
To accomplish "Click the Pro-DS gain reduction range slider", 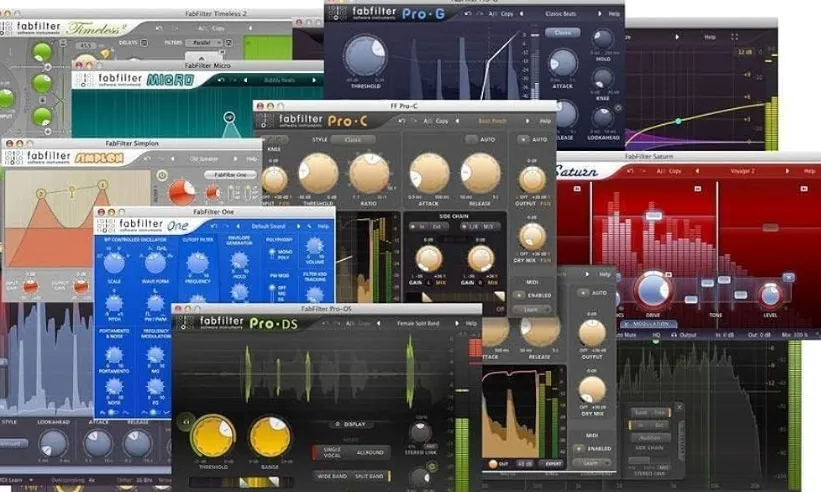I will tap(240, 482).
